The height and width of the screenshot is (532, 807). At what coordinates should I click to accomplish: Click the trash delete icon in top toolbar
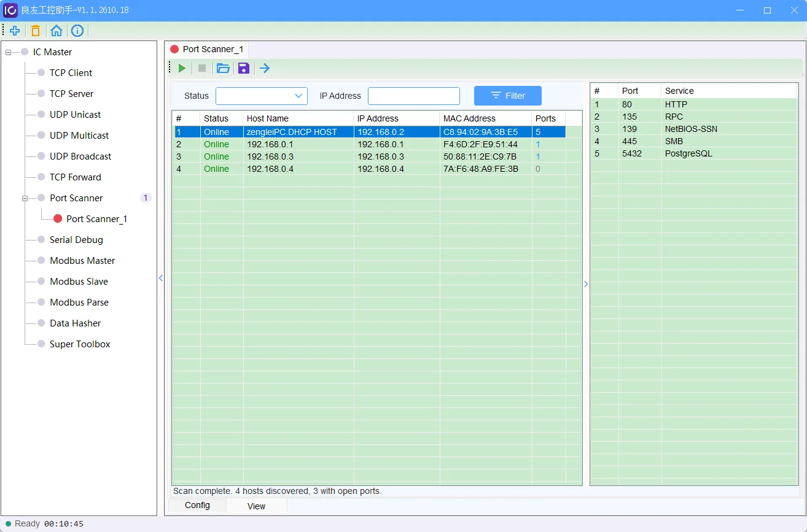click(x=36, y=31)
